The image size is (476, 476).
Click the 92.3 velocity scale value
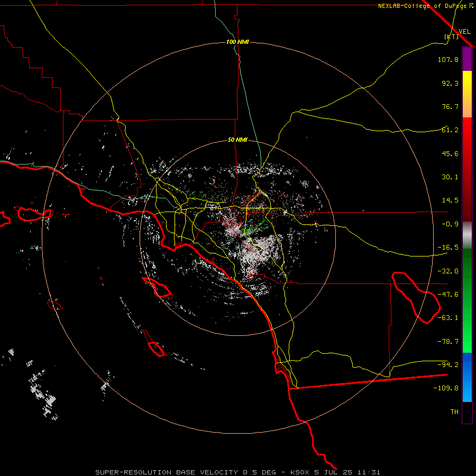[450, 83]
